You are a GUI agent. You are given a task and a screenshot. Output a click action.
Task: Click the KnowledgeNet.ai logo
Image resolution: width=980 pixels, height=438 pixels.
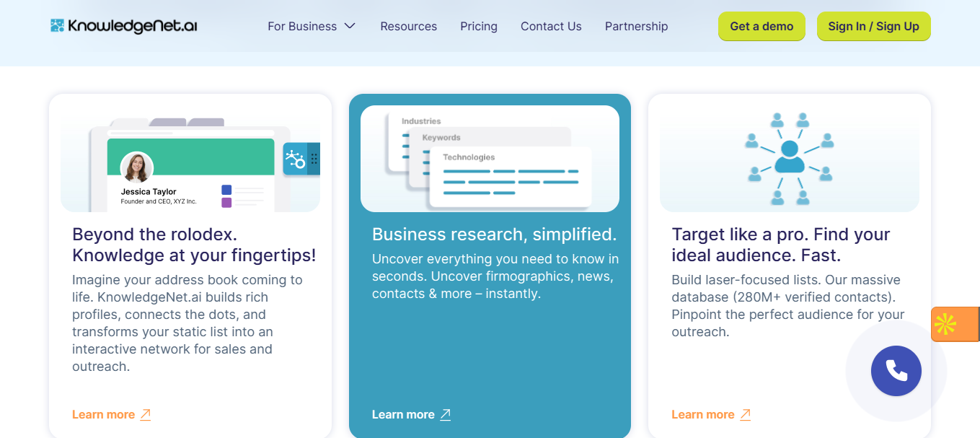coord(124,26)
